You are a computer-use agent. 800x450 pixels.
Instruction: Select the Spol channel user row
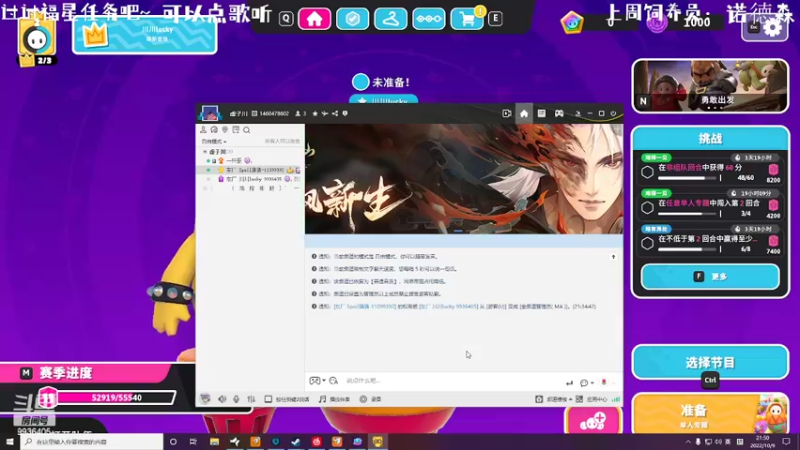pyautogui.click(x=251, y=170)
